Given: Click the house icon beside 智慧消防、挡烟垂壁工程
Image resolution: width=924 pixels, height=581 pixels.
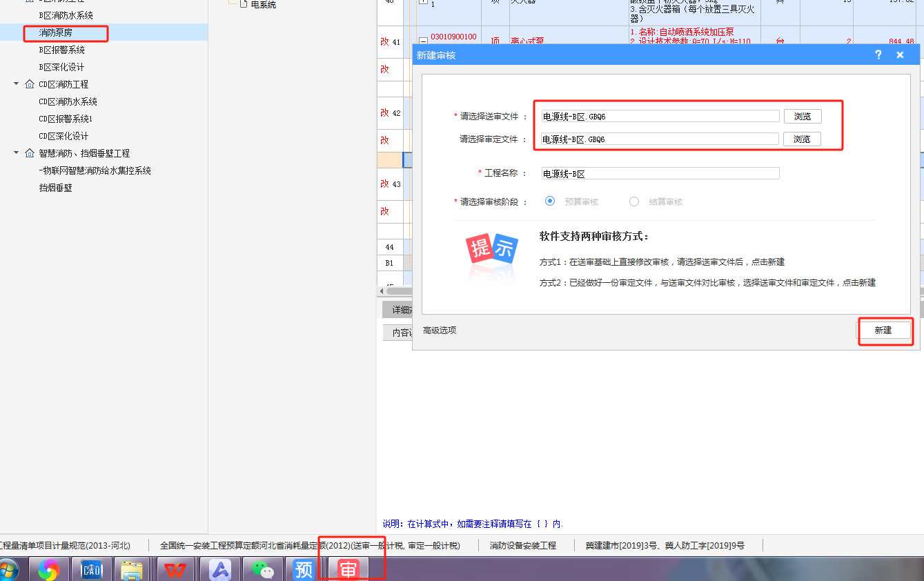Looking at the screenshot, I should pos(30,153).
